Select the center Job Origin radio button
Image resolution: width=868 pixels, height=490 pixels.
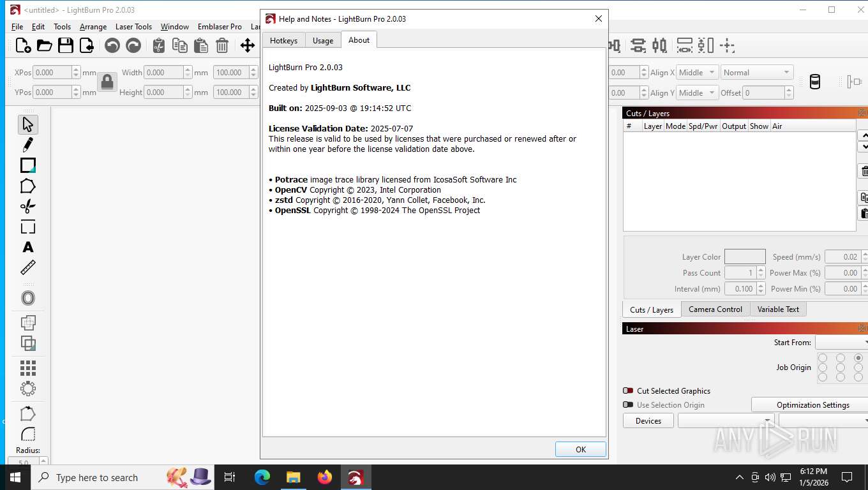pos(841,367)
